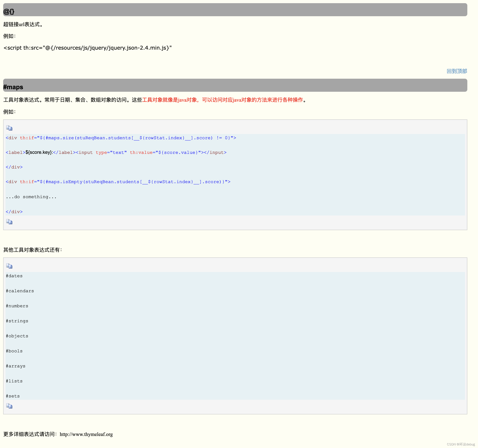Select the #arrays entry in the utility list
Image resolution: width=478 pixels, height=448 pixels.
pos(15,366)
